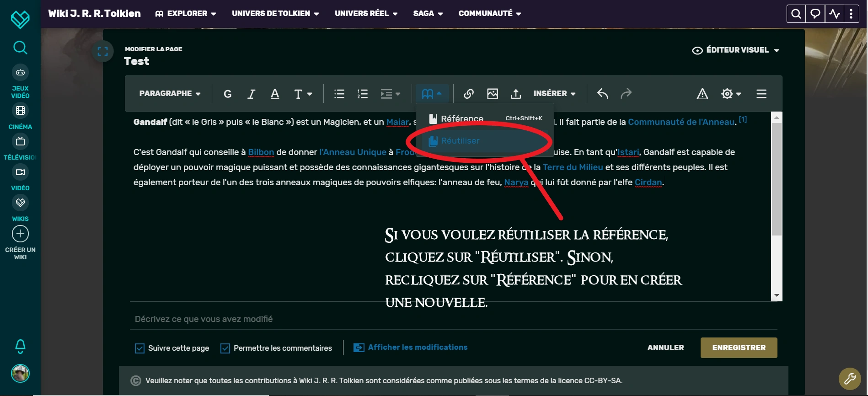Open the three-dot more options menu

pos(851,14)
